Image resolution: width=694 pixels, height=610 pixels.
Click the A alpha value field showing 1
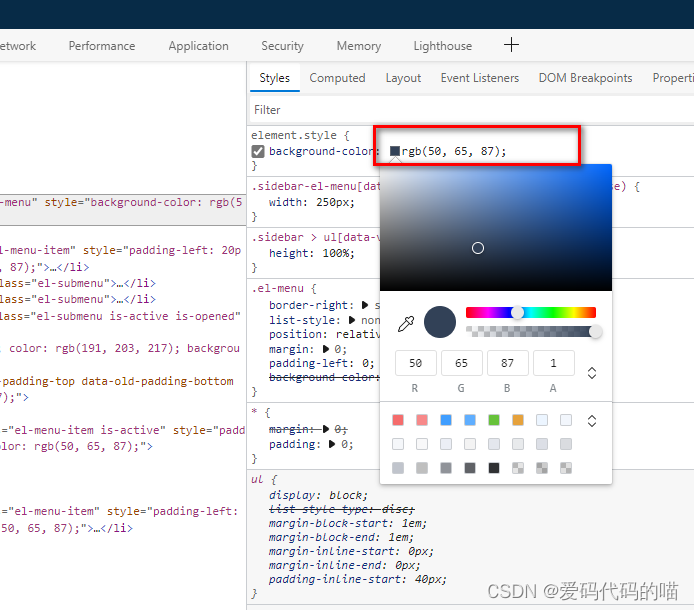click(554, 363)
